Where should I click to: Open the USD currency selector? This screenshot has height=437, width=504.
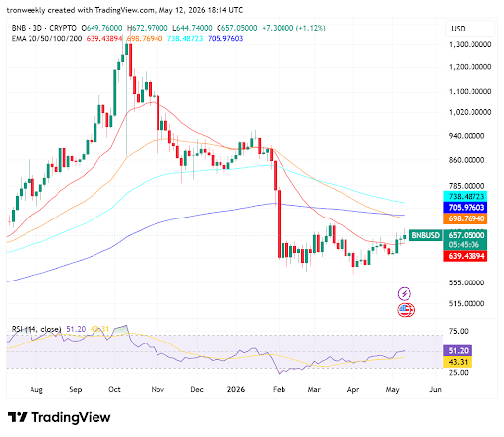coord(470,29)
